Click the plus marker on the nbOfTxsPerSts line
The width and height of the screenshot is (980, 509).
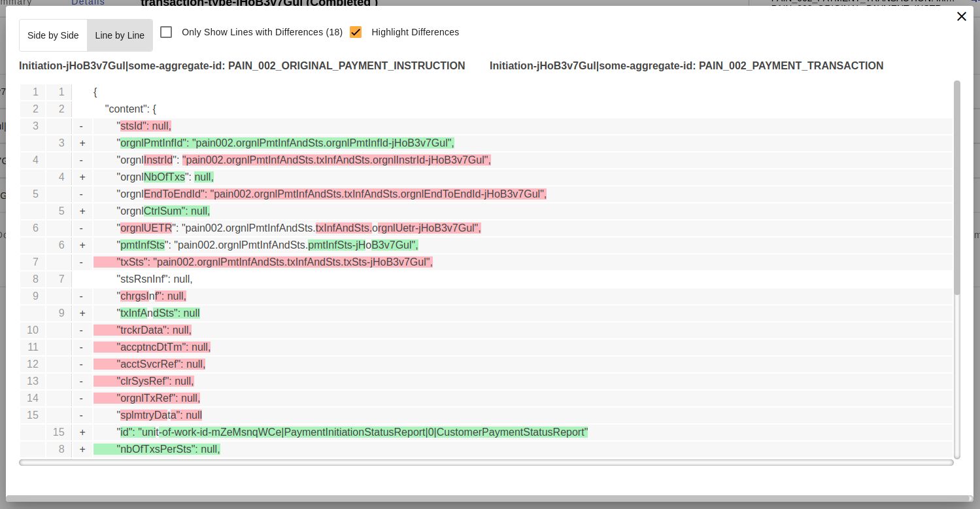point(81,449)
